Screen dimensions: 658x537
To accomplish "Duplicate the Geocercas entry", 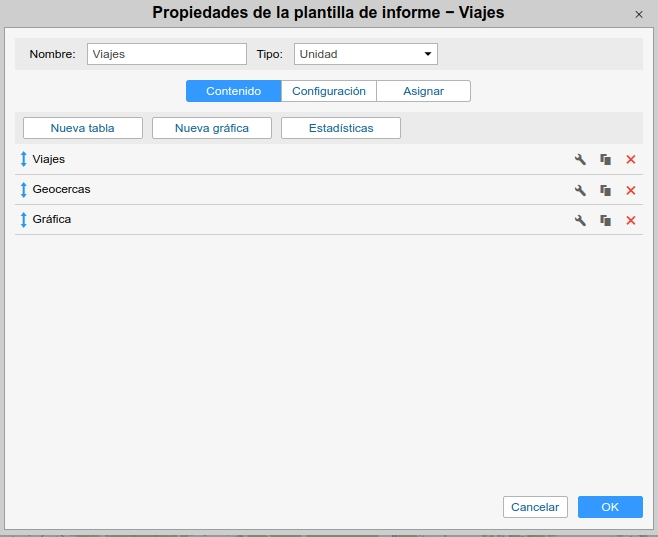I will click(x=605, y=190).
